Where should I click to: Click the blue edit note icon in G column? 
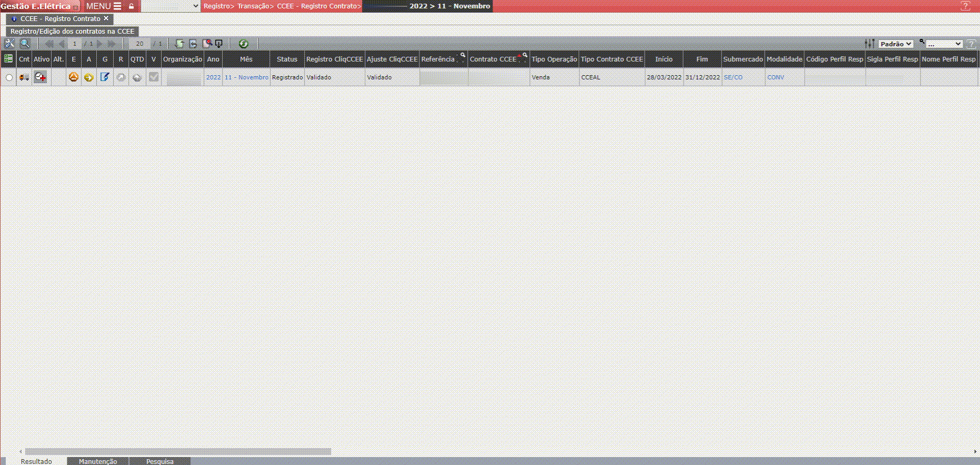[x=105, y=77]
